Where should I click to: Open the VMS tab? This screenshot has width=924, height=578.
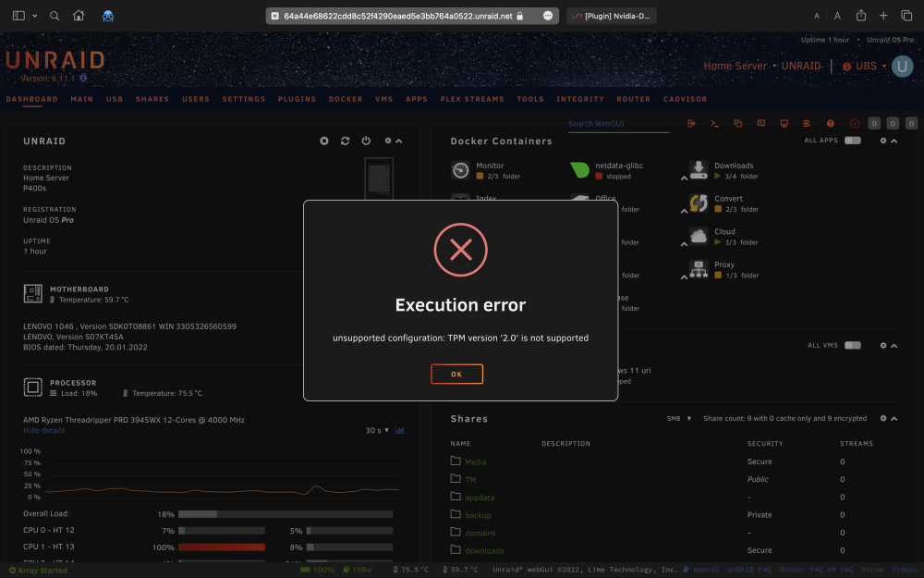(383, 99)
